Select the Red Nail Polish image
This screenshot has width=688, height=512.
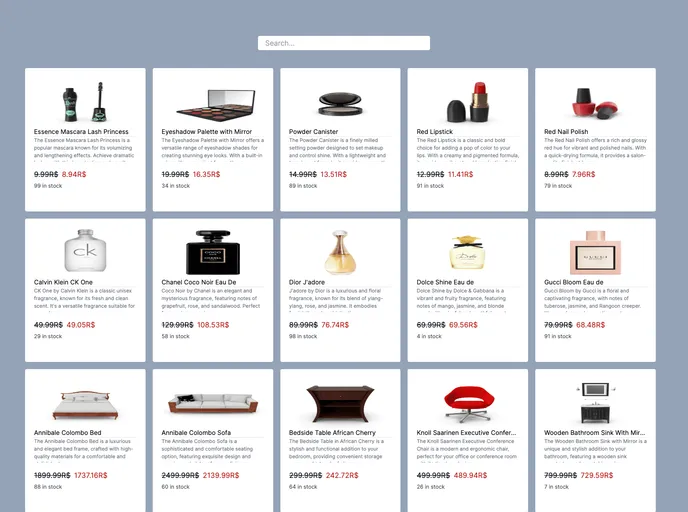coord(595,104)
